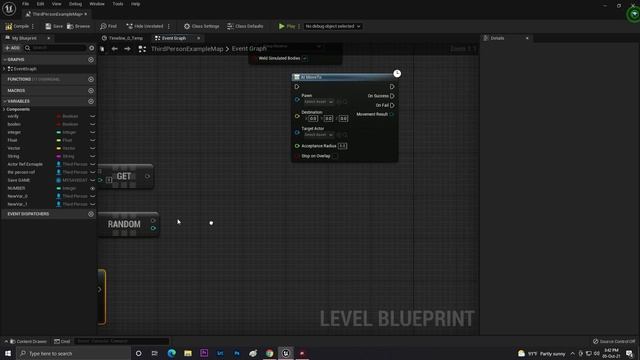Add a new variable with the plus icon
The image size is (640, 360).
(x=91, y=101)
